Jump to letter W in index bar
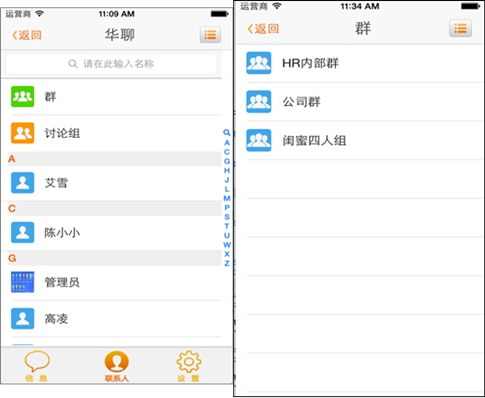The image size is (485, 398). 227,244
